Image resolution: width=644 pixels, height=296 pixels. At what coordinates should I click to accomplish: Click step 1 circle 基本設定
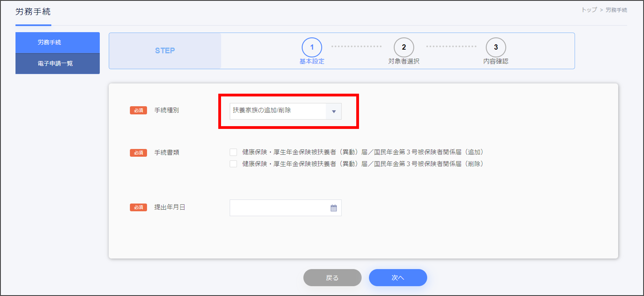[x=312, y=47]
